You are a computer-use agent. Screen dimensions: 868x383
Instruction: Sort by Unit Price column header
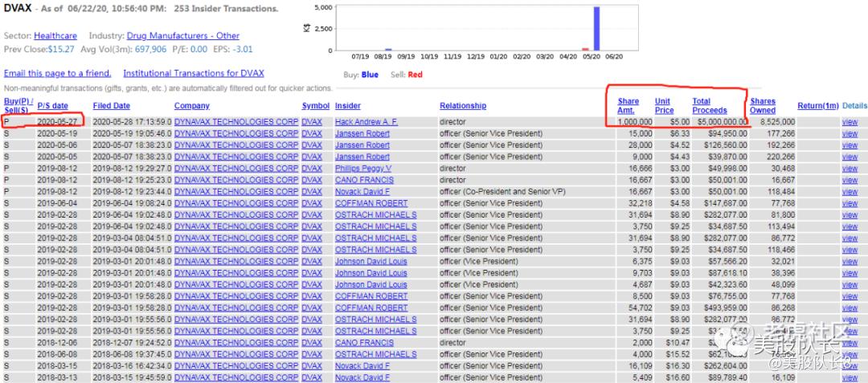coord(665,105)
